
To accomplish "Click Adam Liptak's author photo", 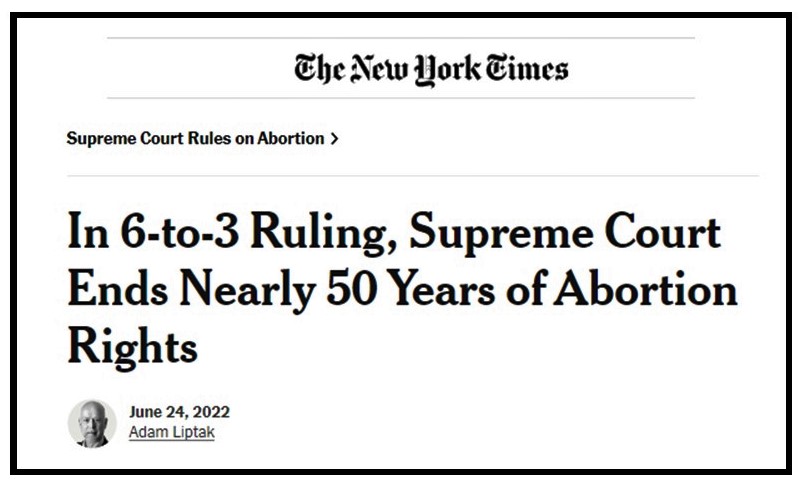I will (x=92, y=424).
